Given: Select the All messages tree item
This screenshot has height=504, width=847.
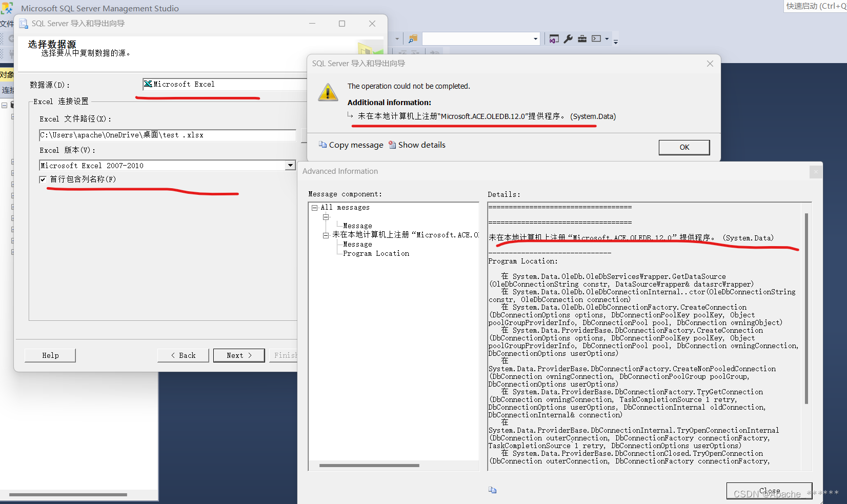Looking at the screenshot, I should point(345,208).
